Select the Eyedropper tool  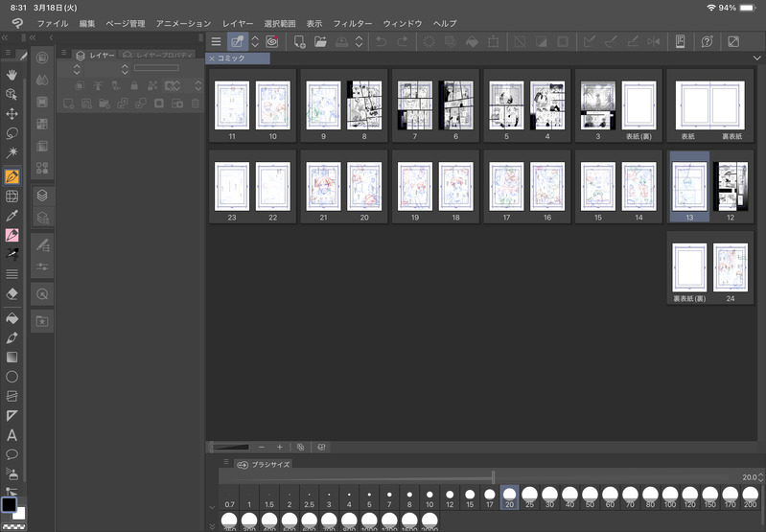point(12,216)
